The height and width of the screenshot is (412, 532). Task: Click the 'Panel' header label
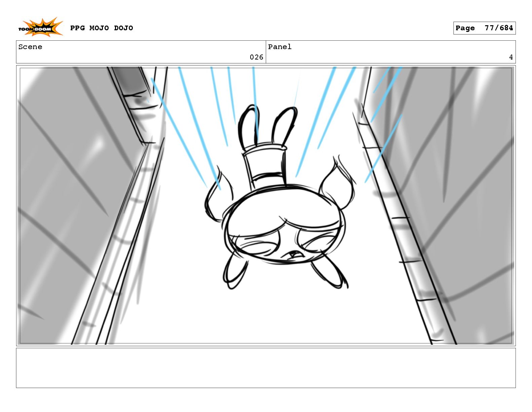280,47
